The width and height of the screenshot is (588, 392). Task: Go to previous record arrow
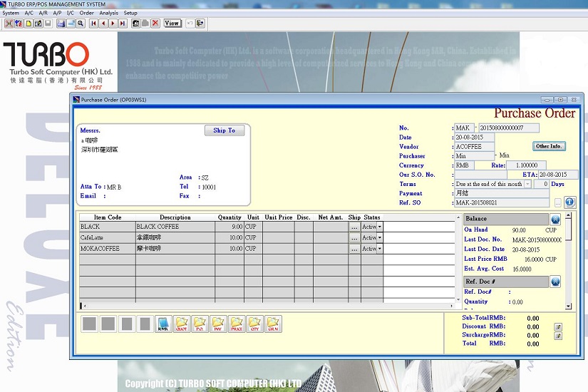click(103, 24)
